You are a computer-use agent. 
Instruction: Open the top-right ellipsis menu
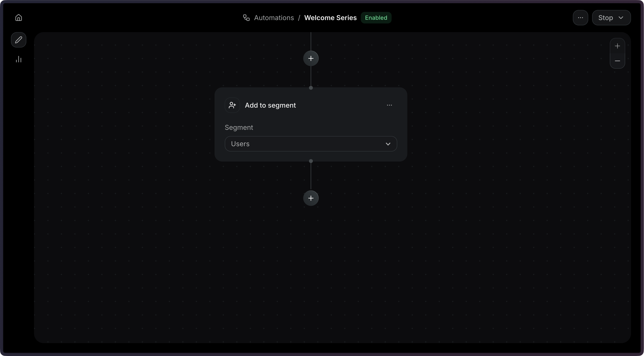coord(580,18)
